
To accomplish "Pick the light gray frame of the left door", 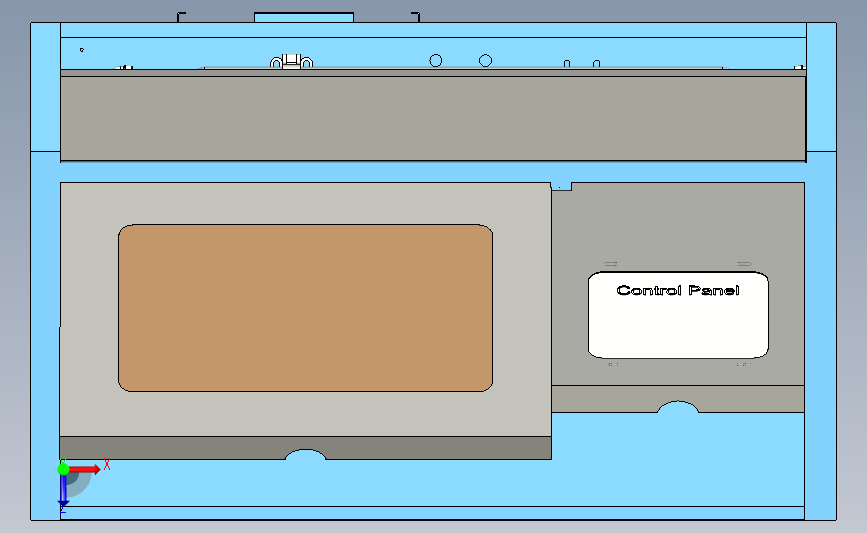I will pos(305,203).
